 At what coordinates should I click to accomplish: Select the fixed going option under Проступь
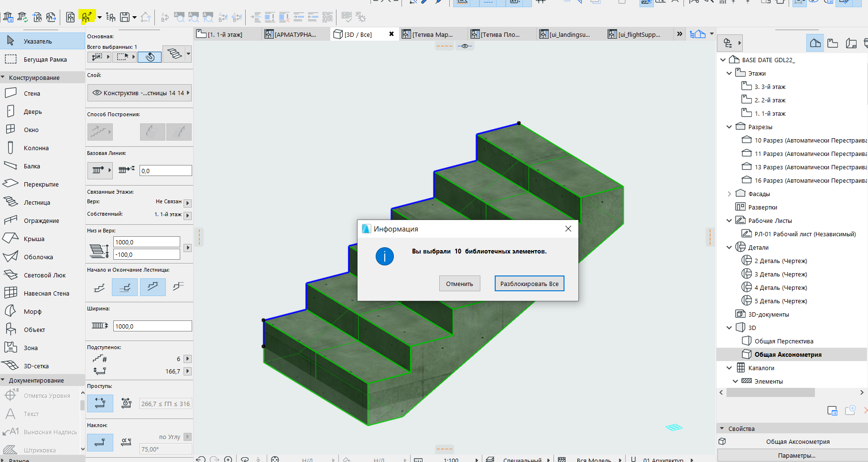(x=100, y=403)
